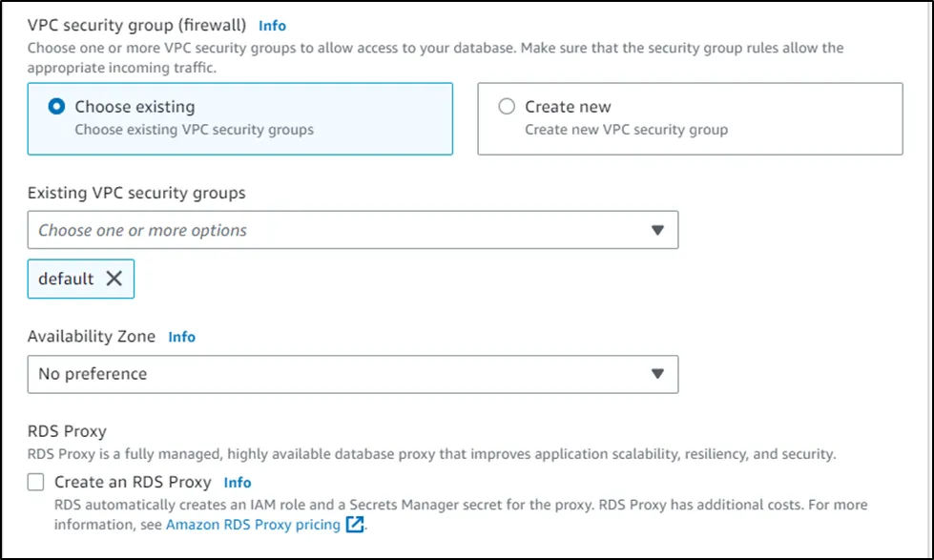
Task: Open Info for VPC security group (firewall)
Action: [272, 26]
